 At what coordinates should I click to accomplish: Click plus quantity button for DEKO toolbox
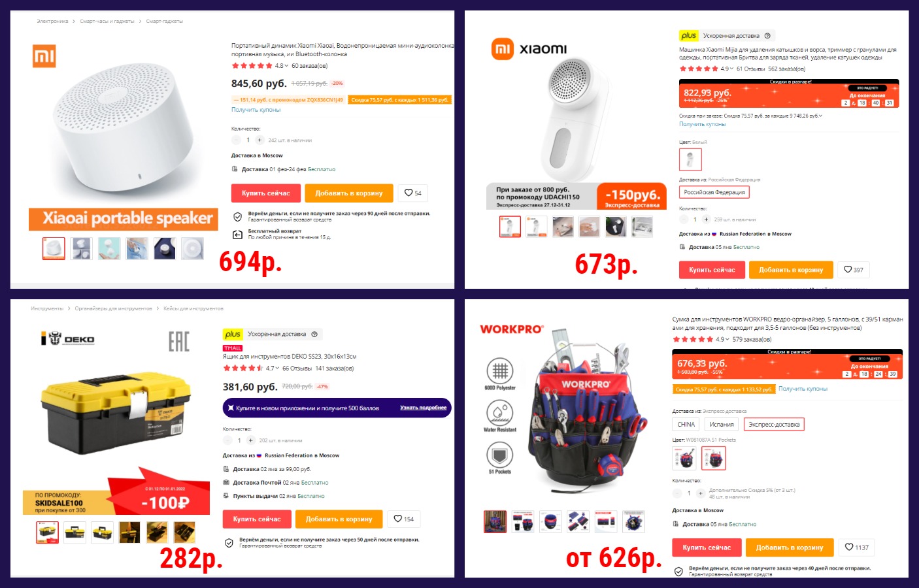tap(250, 440)
